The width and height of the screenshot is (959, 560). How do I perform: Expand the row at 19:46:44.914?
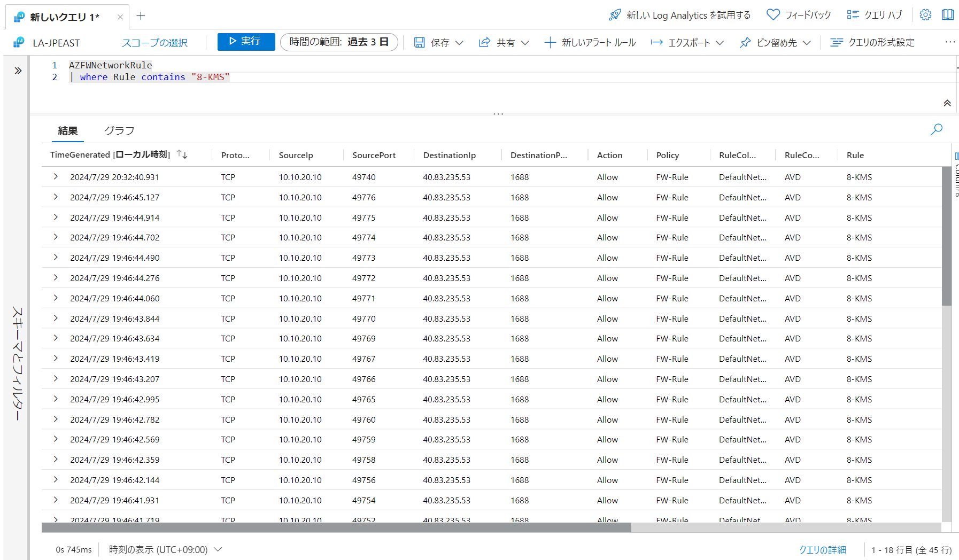point(56,217)
